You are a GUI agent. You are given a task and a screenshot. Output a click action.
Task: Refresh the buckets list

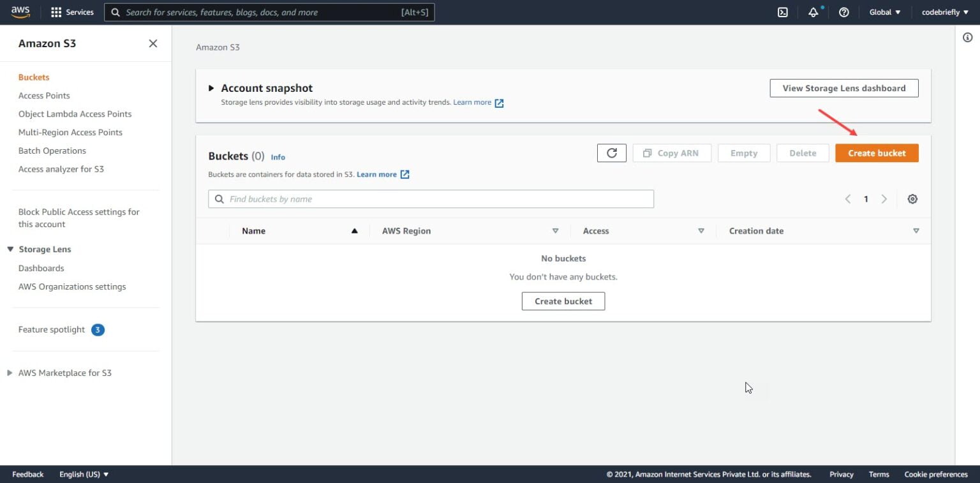611,152
